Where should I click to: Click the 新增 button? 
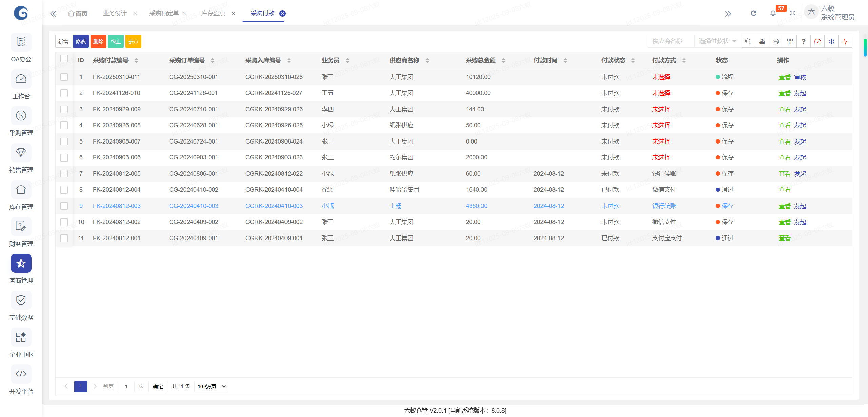pyautogui.click(x=63, y=41)
